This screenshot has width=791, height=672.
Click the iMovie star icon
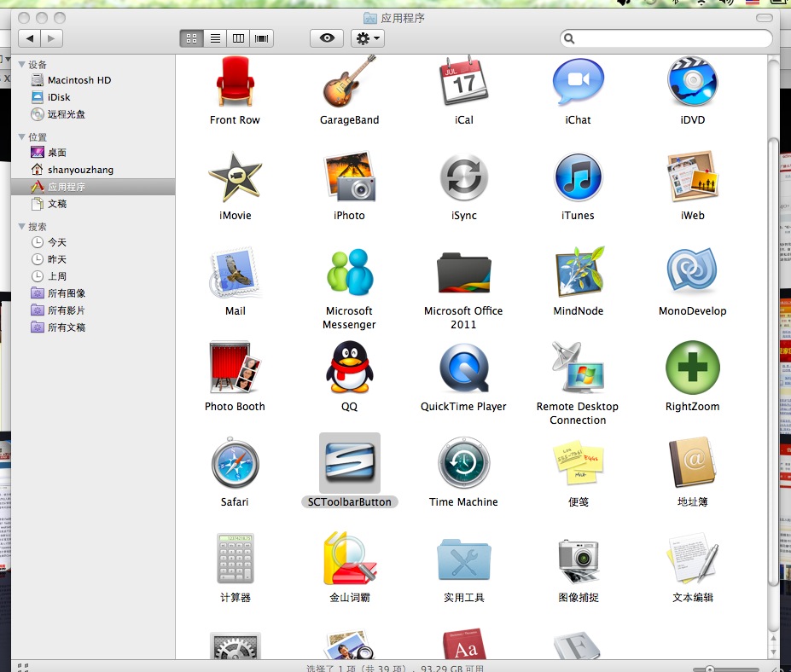coord(235,177)
